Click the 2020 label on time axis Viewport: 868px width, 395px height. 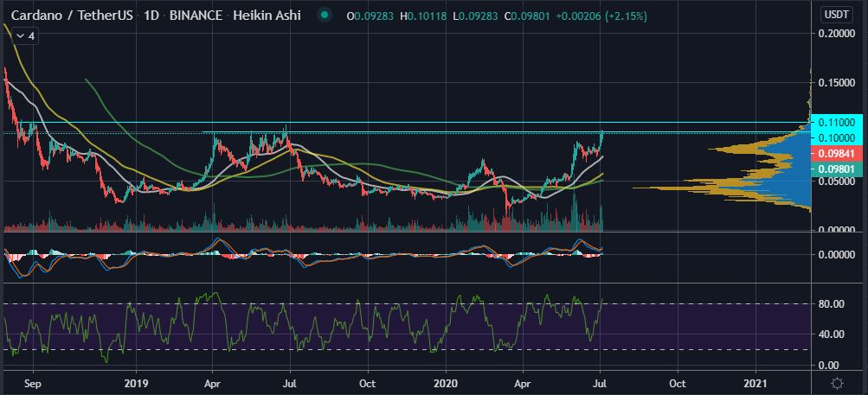tap(447, 383)
